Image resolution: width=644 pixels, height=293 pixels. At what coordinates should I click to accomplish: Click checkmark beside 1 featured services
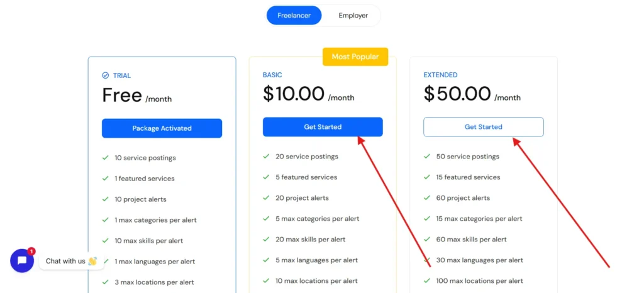coord(106,179)
